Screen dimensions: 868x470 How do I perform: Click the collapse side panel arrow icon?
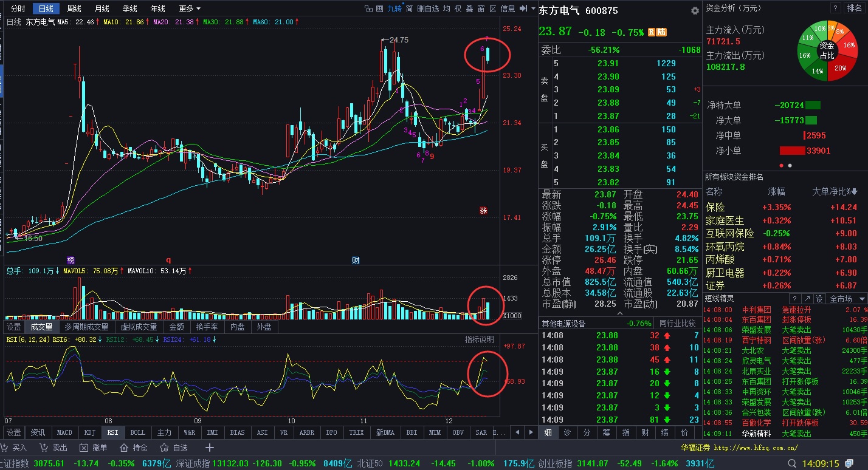click(x=523, y=9)
